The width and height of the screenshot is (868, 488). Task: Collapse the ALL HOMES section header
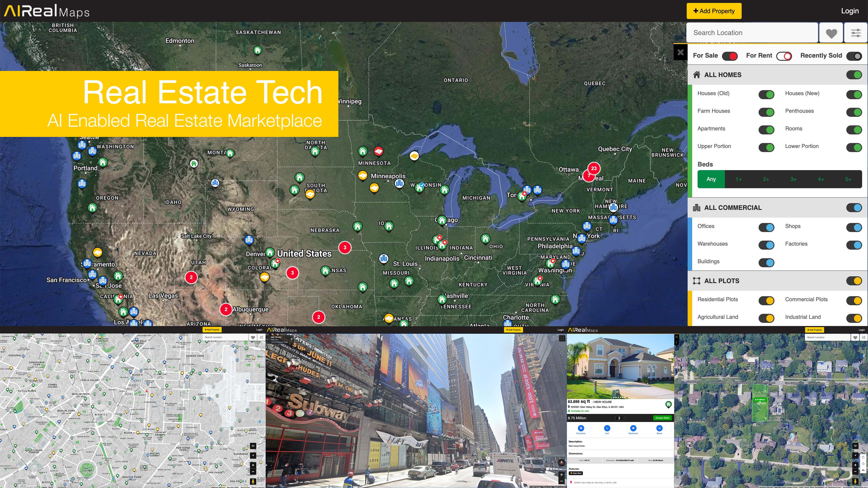723,75
